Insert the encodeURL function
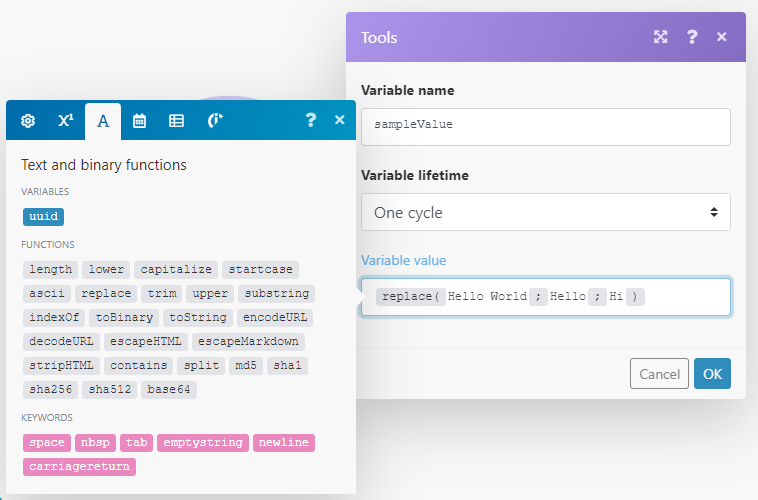The height and width of the screenshot is (500, 758). coord(275,318)
